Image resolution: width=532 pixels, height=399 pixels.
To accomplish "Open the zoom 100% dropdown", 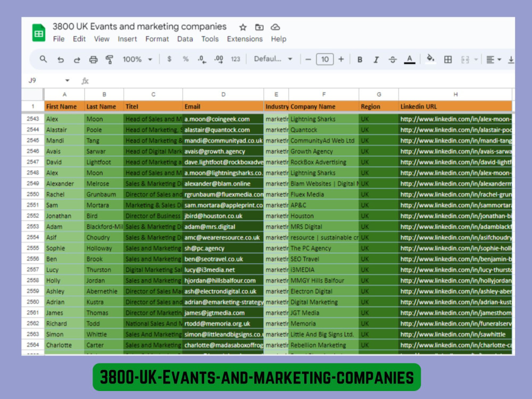I will point(137,60).
